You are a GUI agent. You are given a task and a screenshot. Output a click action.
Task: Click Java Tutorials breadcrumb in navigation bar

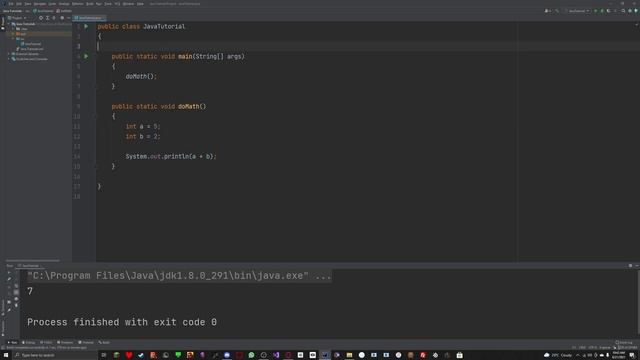pyautogui.click(x=12, y=11)
